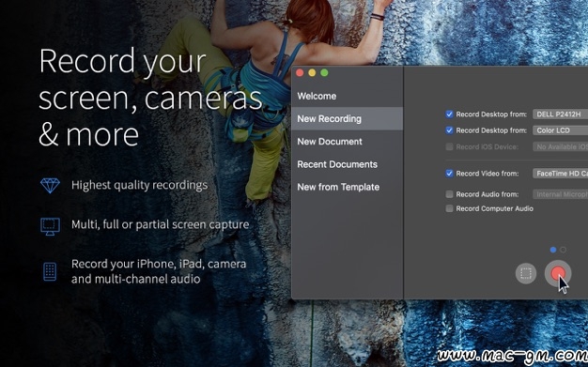
Task: Toggle the Record iOS Device checkbox
Action: (449, 146)
